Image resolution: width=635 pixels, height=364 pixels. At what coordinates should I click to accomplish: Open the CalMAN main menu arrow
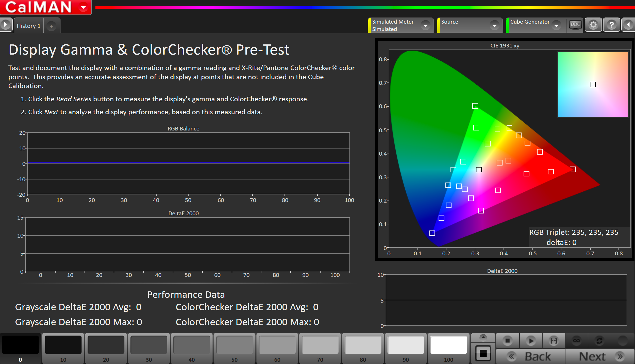pos(83,7)
